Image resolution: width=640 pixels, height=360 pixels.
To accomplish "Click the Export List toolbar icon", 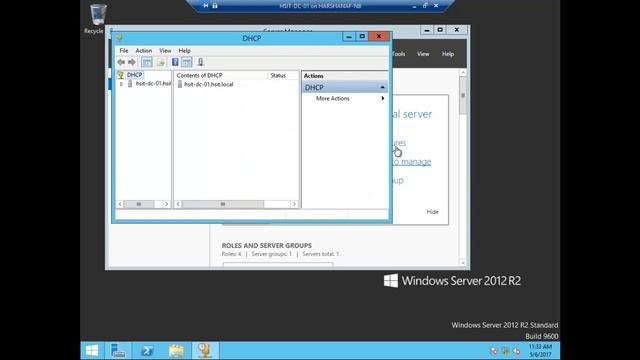I will point(161,62).
